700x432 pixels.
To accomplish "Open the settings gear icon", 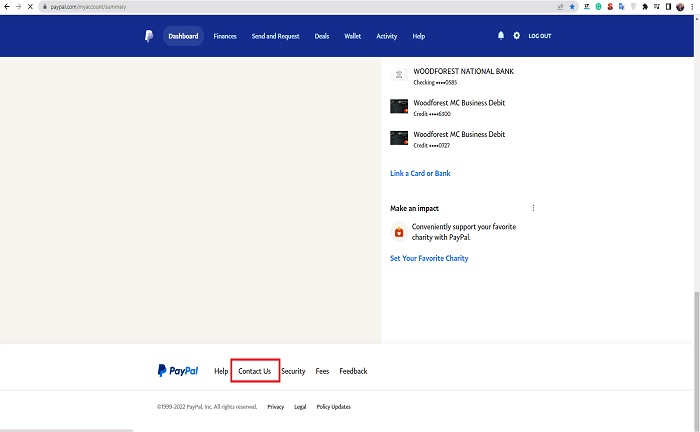I will [517, 36].
